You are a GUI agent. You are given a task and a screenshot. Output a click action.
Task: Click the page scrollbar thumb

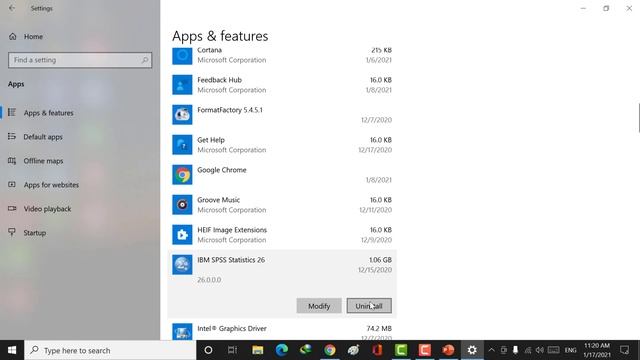point(639,118)
